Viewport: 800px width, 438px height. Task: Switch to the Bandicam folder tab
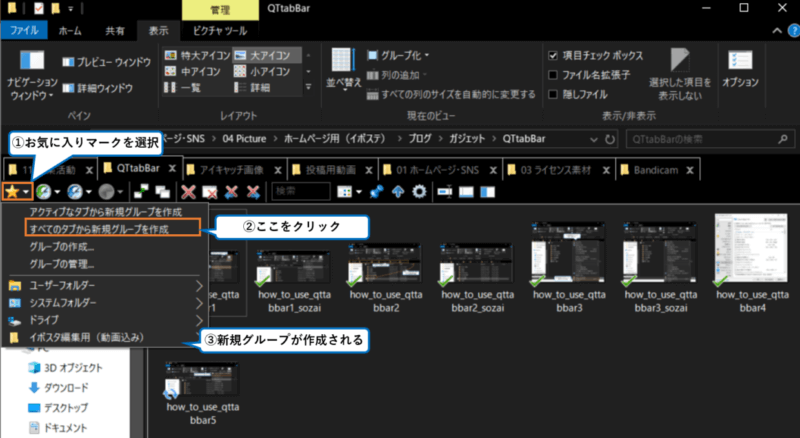[x=657, y=170]
